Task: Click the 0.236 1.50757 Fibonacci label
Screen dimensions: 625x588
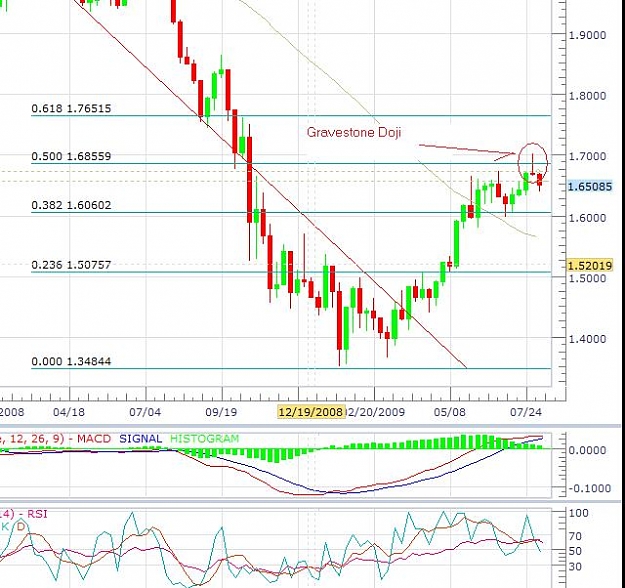Action: 71,265
